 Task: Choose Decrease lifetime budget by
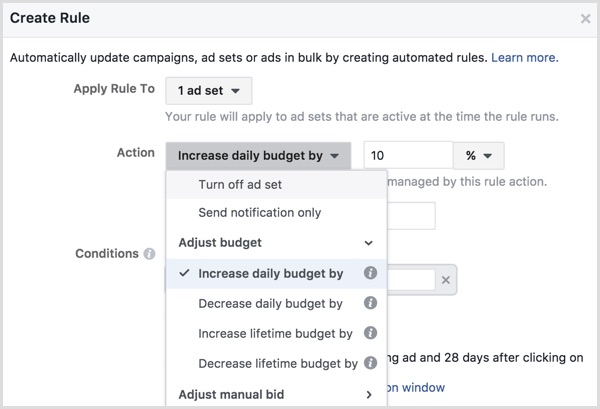point(278,363)
